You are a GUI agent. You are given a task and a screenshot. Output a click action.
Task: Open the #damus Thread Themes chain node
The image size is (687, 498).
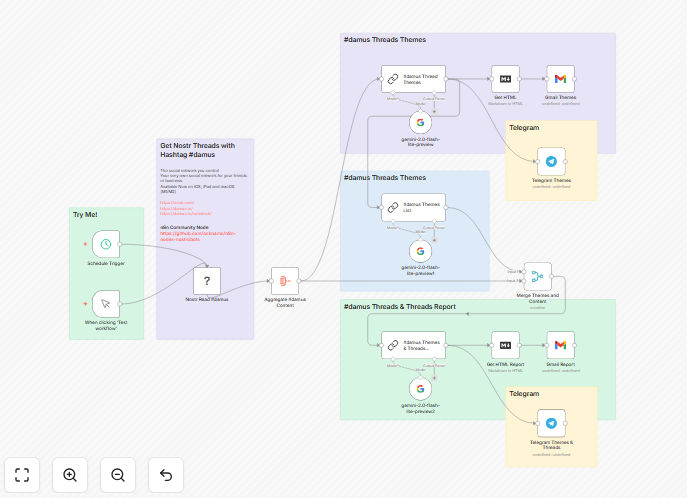point(413,79)
